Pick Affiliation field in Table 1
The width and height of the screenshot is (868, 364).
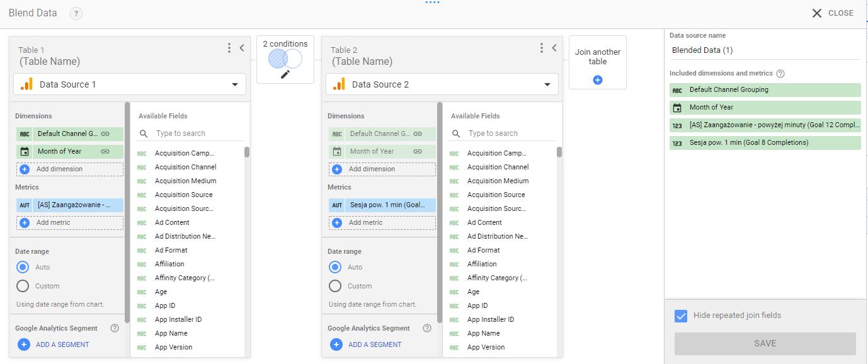pyautogui.click(x=169, y=264)
